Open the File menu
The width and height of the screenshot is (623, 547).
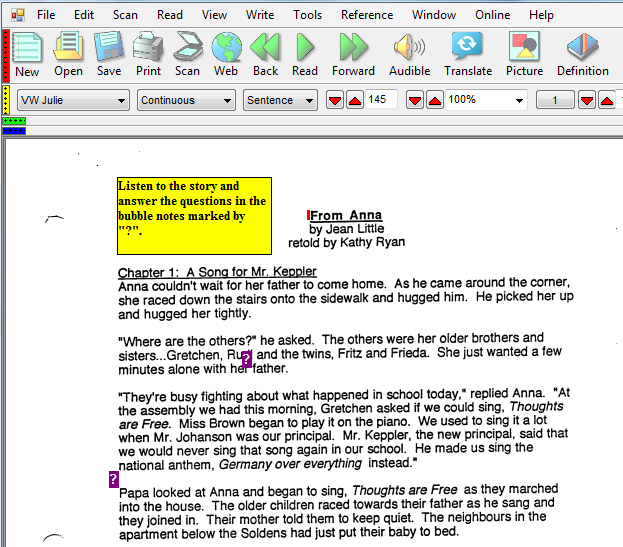coord(46,15)
